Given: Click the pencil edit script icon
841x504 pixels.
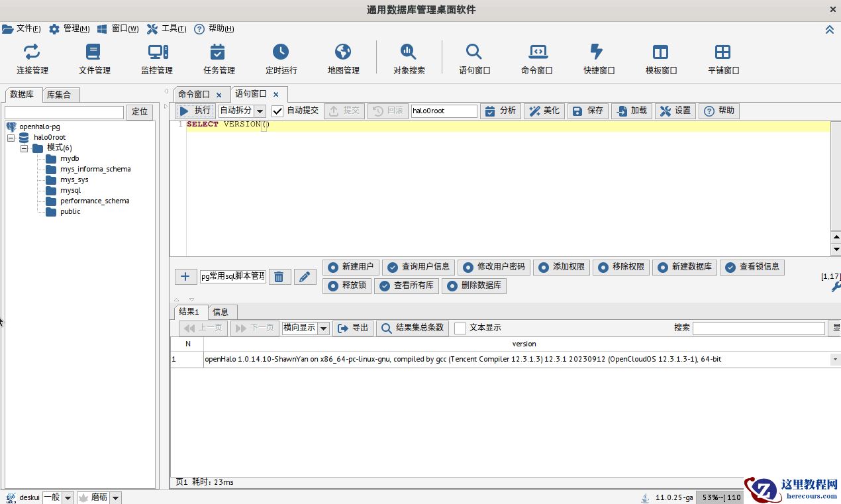Looking at the screenshot, I should [305, 277].
